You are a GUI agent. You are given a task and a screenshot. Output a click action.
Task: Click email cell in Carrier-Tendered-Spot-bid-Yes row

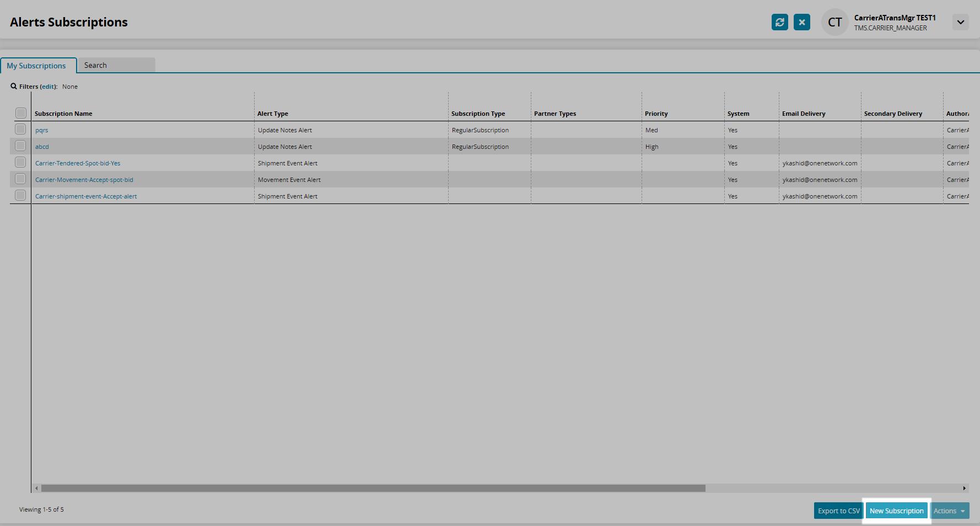820,163
